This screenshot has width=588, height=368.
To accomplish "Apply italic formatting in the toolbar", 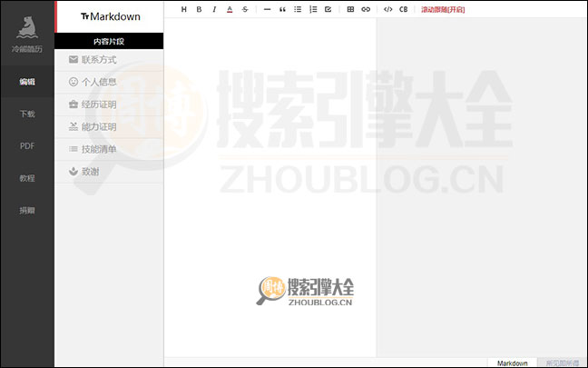I will (x=214, y=9).
